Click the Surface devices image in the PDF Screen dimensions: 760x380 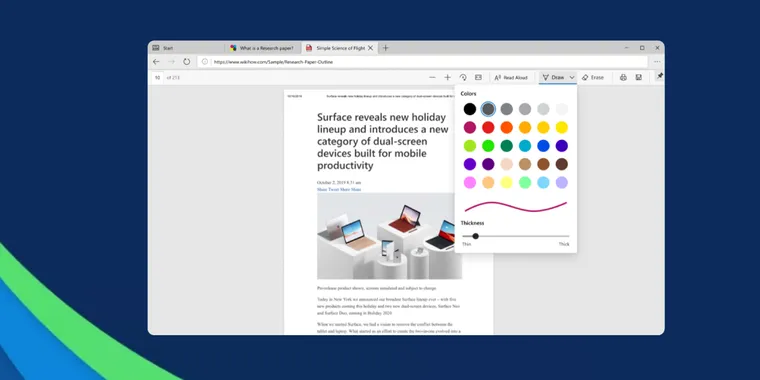(x=389, y=236)
